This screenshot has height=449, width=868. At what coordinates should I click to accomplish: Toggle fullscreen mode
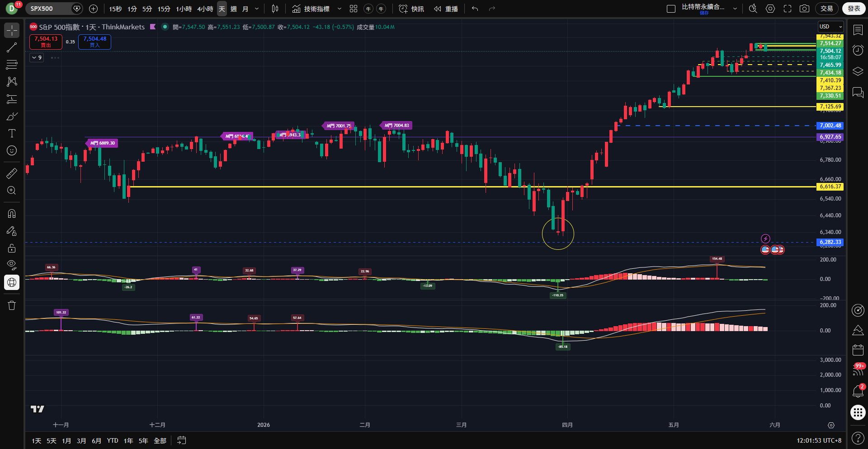(x=788, y=9)
